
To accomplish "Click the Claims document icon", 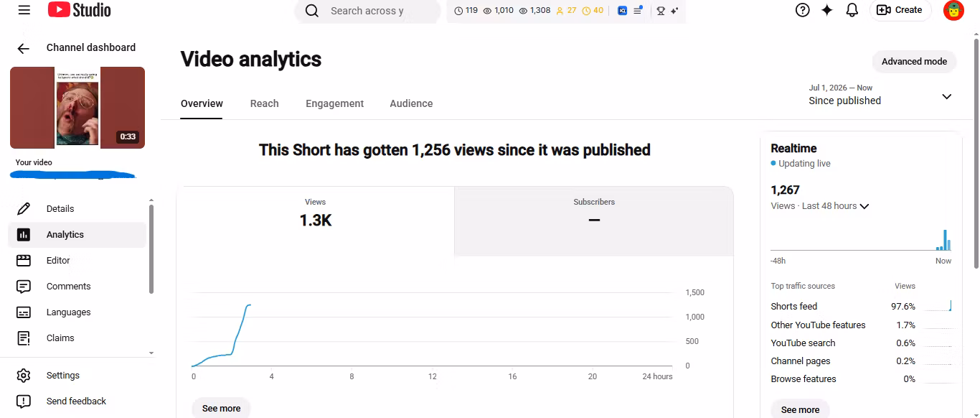I will [x=24, y=338].
